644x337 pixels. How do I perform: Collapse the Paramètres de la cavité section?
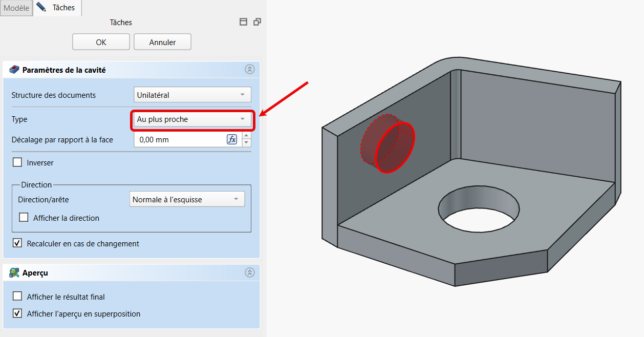pos(249,70)
